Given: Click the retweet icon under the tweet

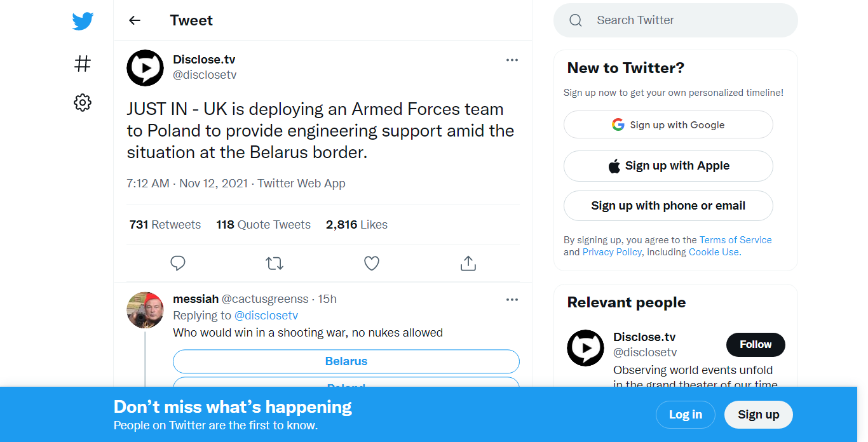Looking at the screenshot, I should (x=275, y=263).
